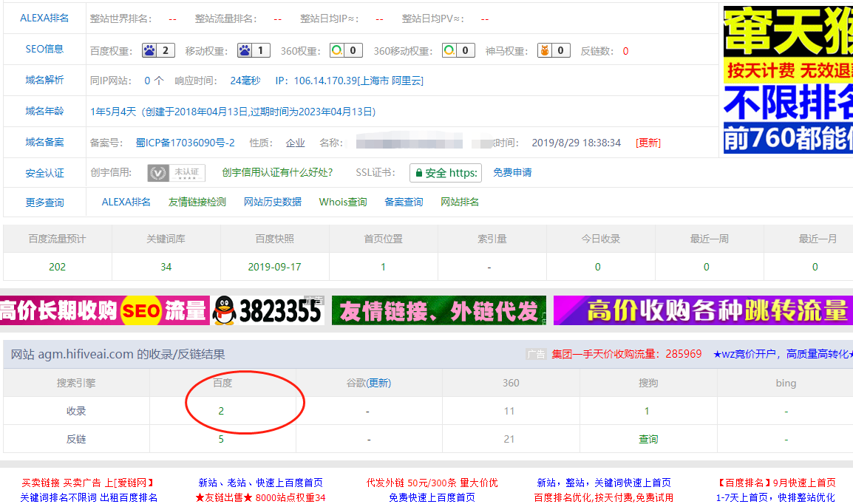Click the 谷歌 (更新) link

[x=379, y=383]
